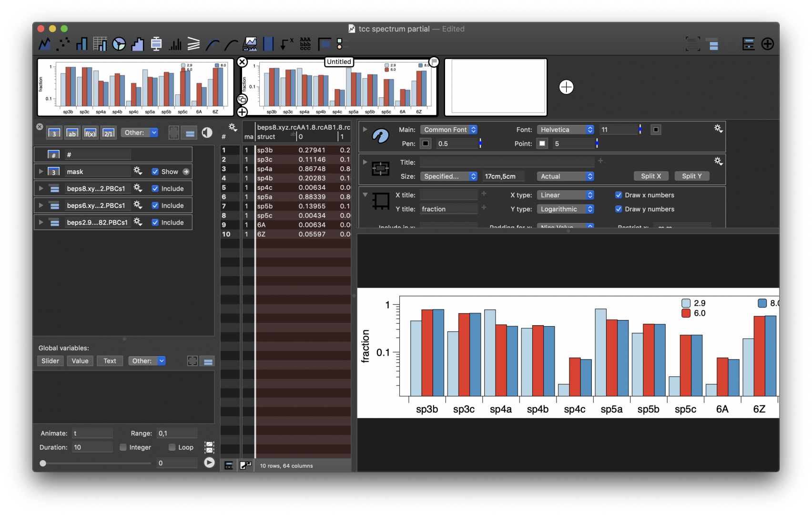
Task: Open gear settings for the mask column
Action: [138, 171]
